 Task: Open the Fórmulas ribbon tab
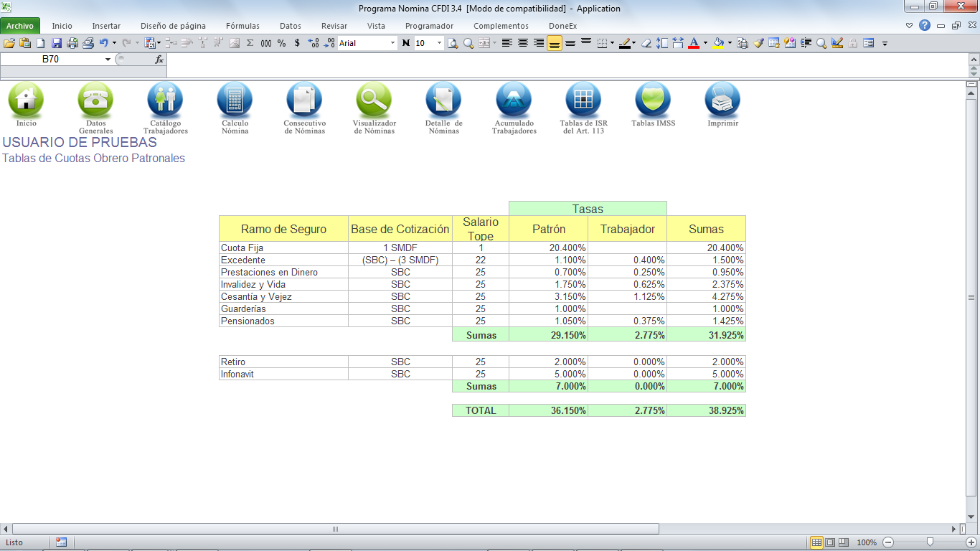point(242,26)
